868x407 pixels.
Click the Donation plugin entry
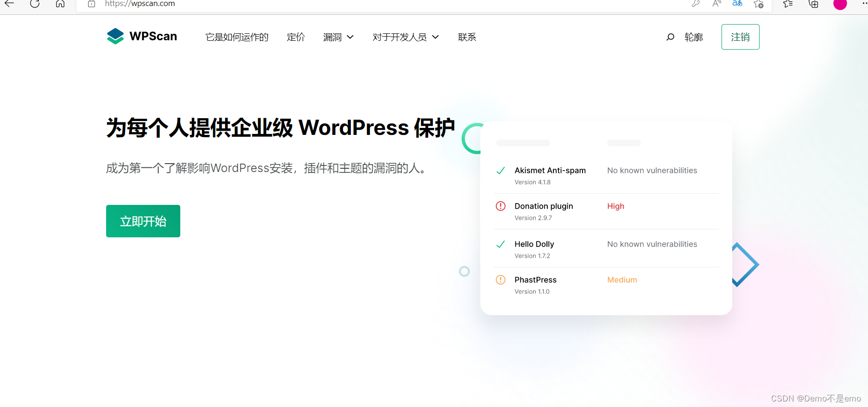tap(544, 206)
